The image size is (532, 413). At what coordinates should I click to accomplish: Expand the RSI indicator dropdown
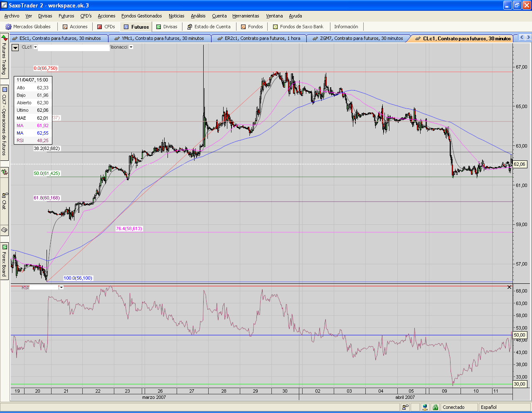[62, 288]
